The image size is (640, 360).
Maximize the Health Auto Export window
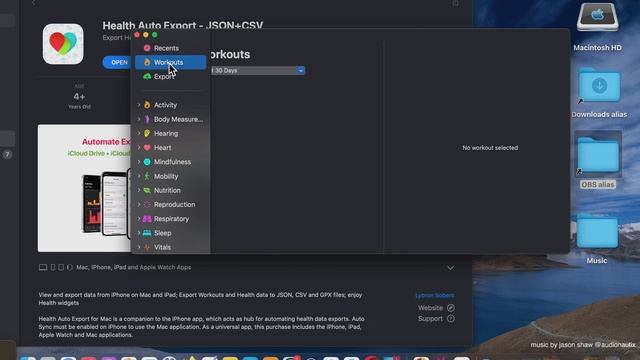tap(155, 35)
